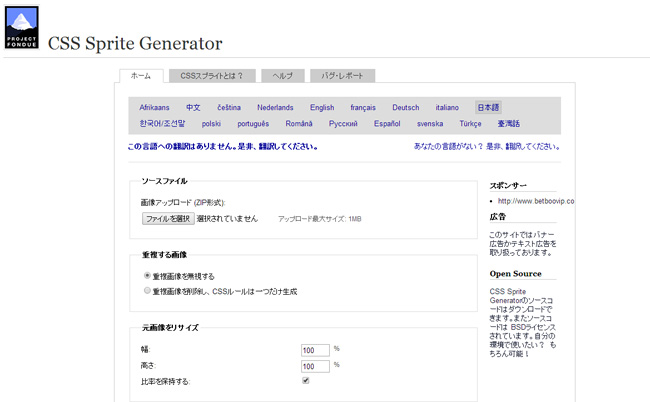Viewport: 650px width, 402px height.
Task: Click the 広告 heading
Action: [x=497, y=217]
